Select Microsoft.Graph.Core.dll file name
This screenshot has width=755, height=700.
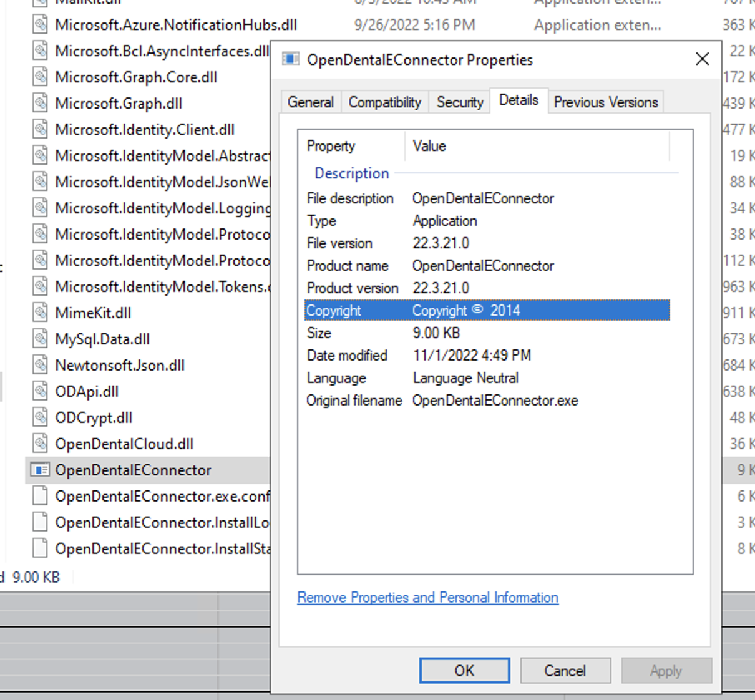point(136,77)
